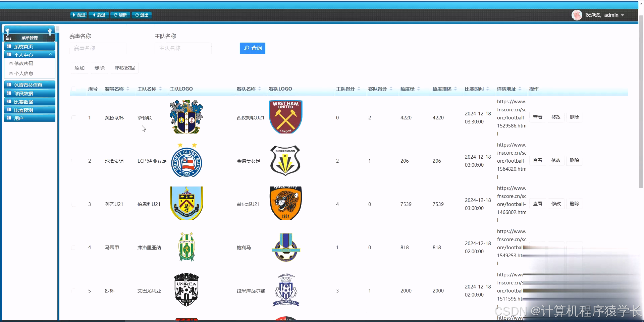Sort by 详情地址 column arrows
644x322 pixels.
coord(520,89)
